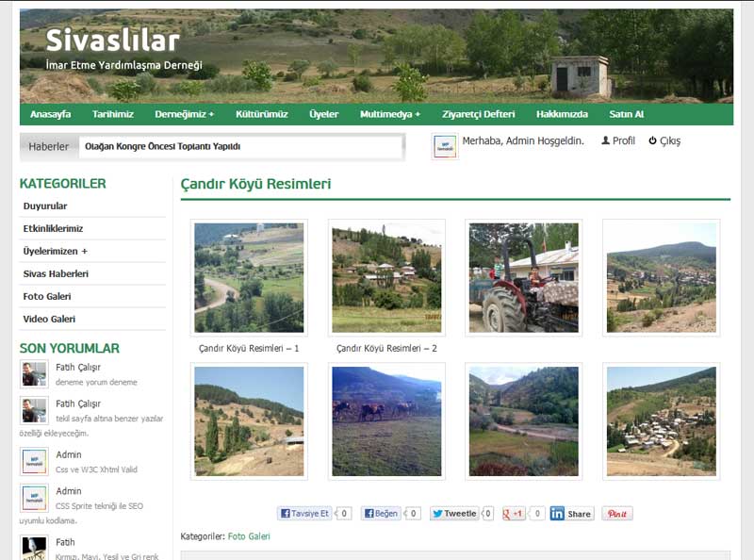Click the Facebook Tavsiye Et button
The image size is (754, 560).
304,513
